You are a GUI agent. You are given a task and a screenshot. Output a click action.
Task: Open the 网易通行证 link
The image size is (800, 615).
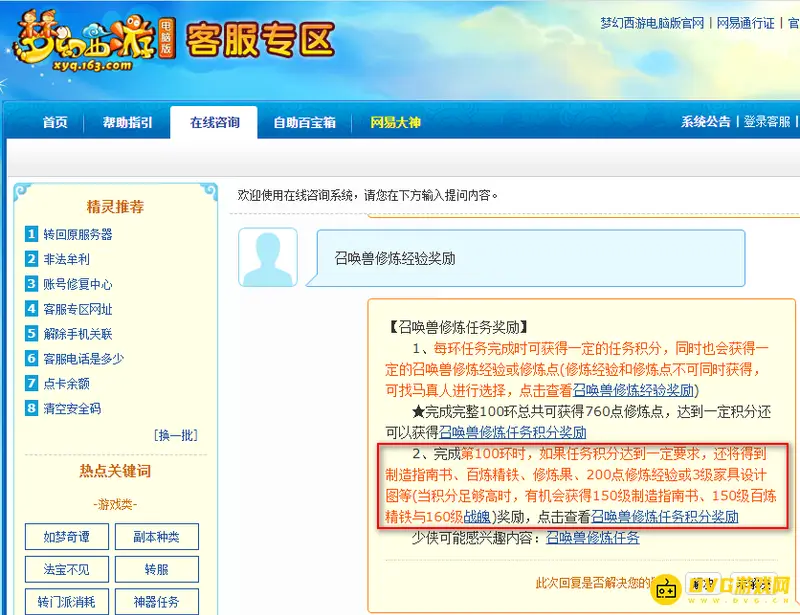pyautogui.click(x=745, y=23)
